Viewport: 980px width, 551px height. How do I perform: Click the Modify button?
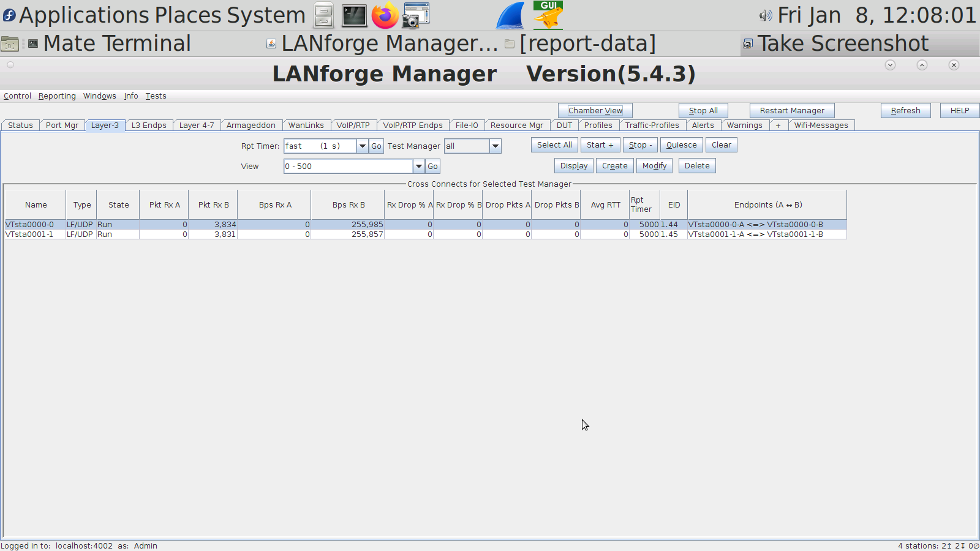coord(654,166)
